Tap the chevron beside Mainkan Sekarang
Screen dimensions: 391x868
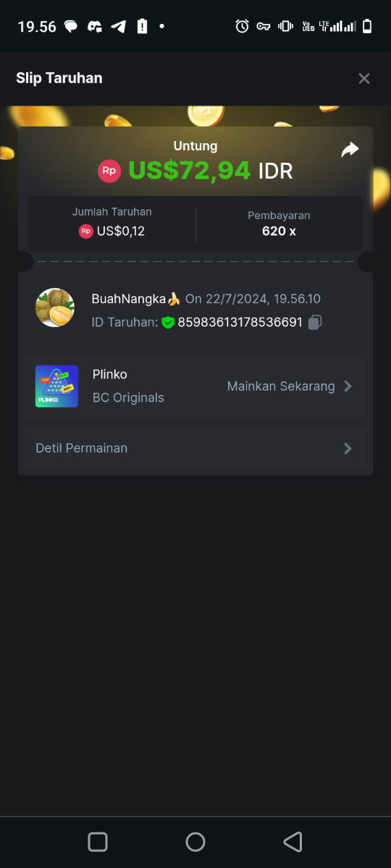348,386
